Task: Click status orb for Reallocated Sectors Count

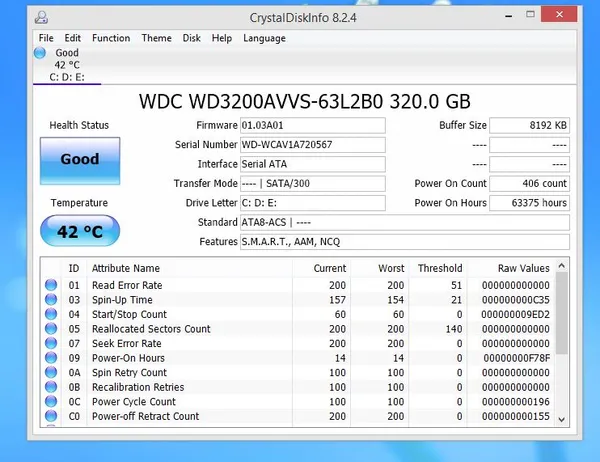Action: click(x=51, y=328)
